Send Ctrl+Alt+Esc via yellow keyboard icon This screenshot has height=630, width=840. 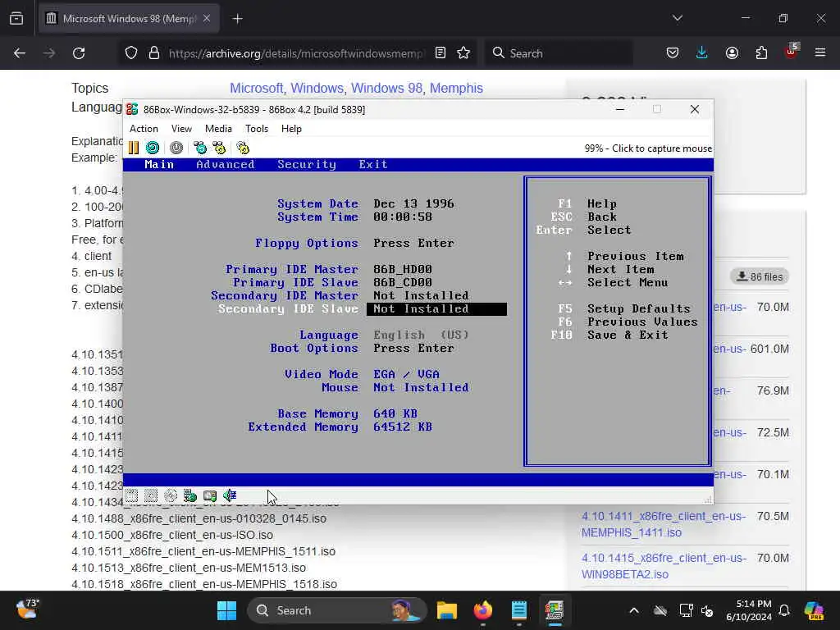219,148
